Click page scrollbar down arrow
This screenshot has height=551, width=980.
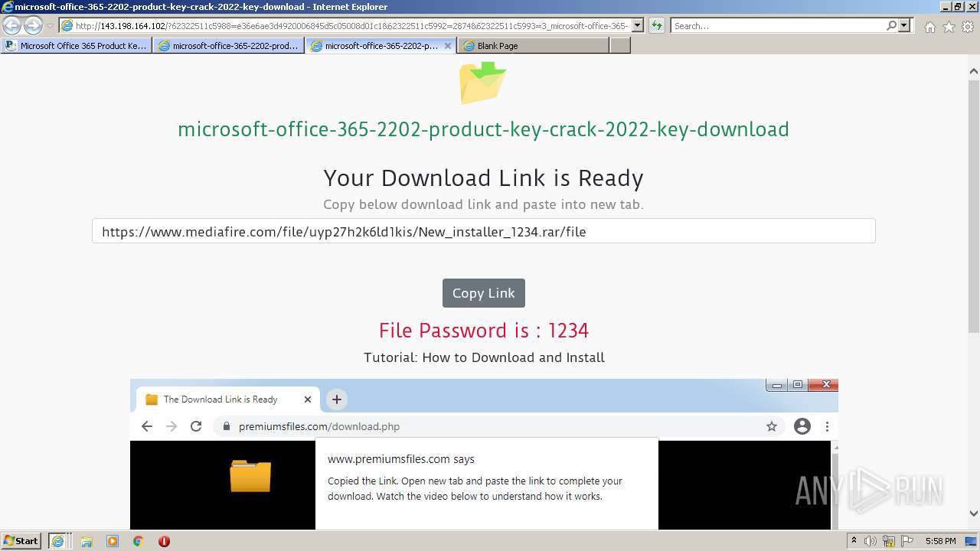[x=973, y=514]
